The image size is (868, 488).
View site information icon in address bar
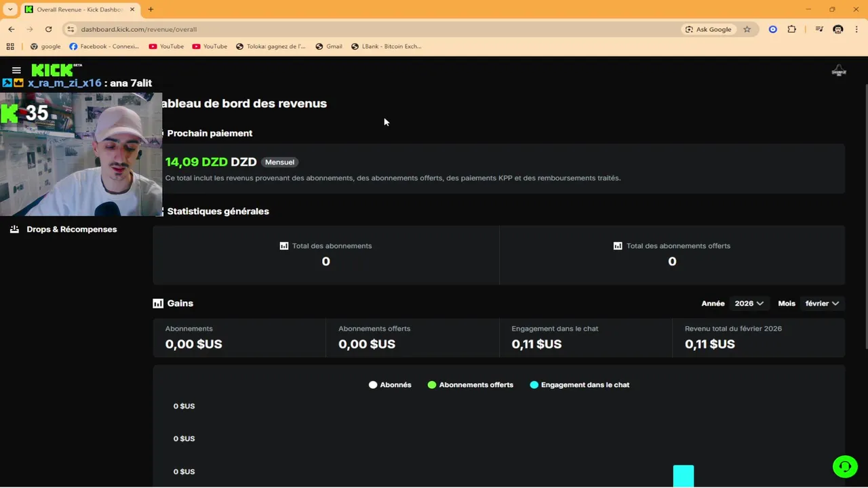click(71, 29)
